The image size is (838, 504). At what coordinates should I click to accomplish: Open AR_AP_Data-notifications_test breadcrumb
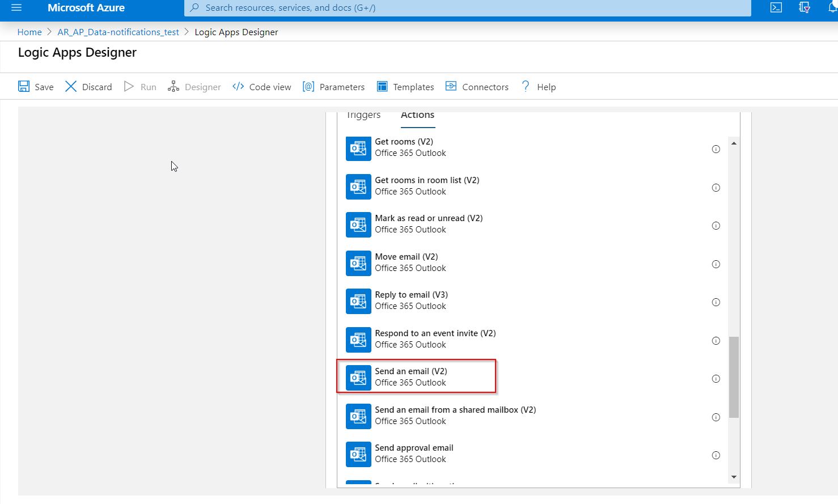pos(118,32)
